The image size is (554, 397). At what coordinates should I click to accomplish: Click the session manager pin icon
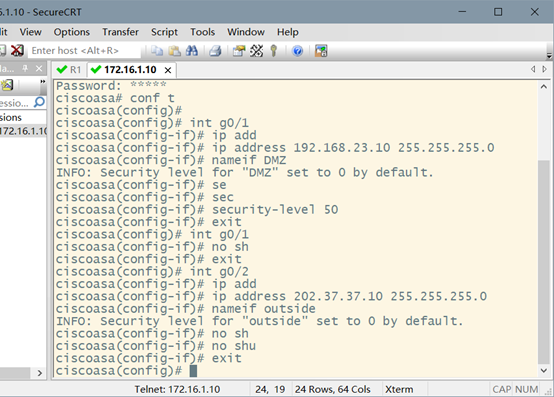click(x=25, y=69)
